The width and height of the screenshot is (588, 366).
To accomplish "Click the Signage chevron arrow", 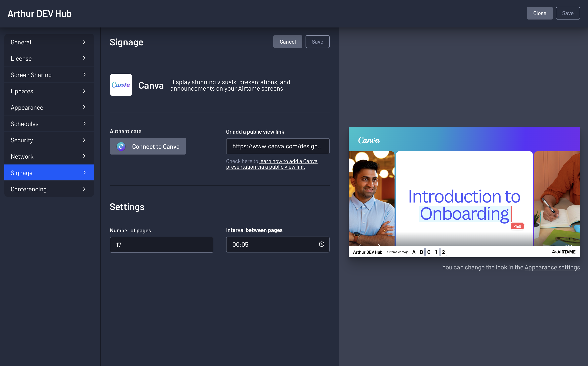I will click(x=84, y=173).
